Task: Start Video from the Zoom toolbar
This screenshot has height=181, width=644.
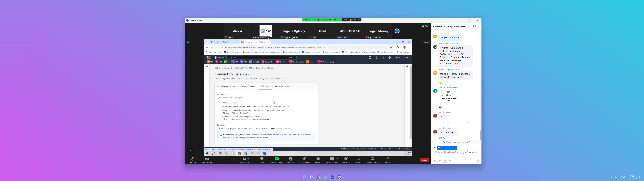Action: point(207,159)
